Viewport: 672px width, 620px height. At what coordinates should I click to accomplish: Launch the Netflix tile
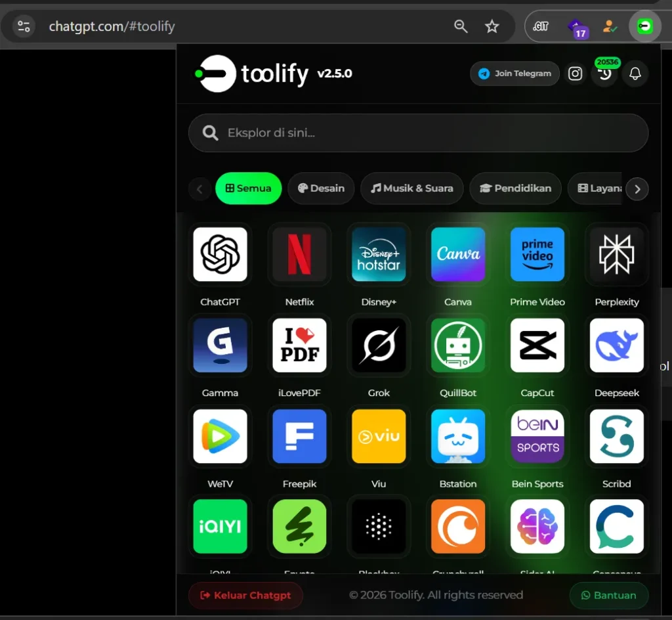click(x=299, y=254)
